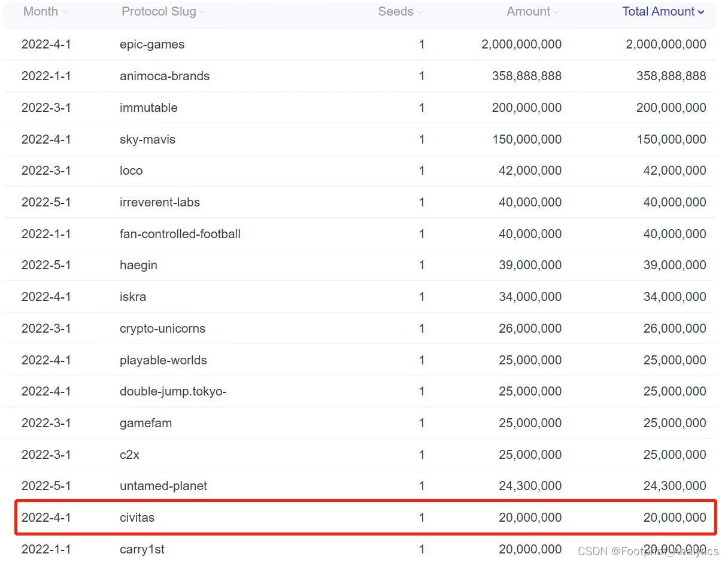Viewport: 728px width, 563px height.
Task: Select the carry1st protocol cell
Action: (x=142, y=549)
